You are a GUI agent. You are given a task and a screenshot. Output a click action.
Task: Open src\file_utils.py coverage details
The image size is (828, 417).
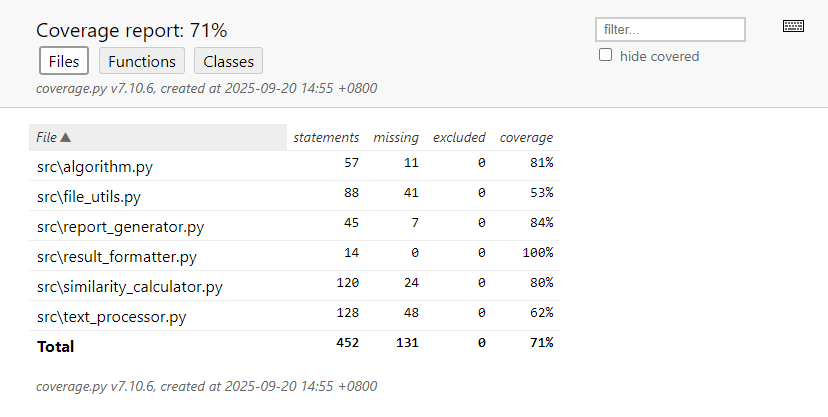tap(89, 197)
